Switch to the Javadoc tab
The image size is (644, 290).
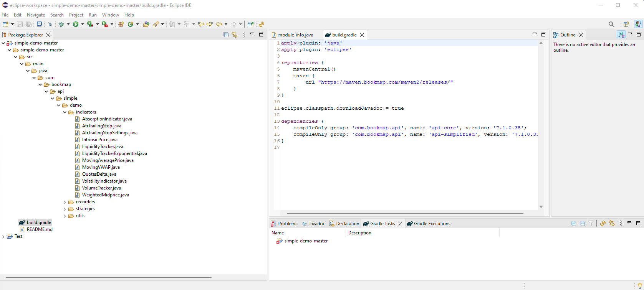point(313,224)
